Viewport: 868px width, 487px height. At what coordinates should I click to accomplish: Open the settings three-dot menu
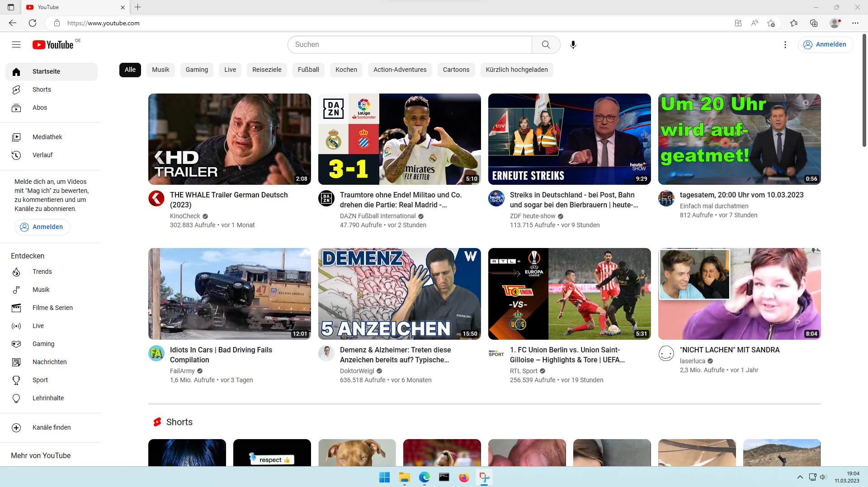point(785,45)
